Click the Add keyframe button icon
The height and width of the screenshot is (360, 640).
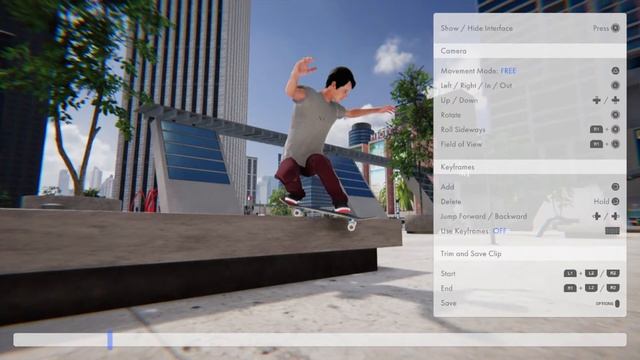click(x=615, y=187)
